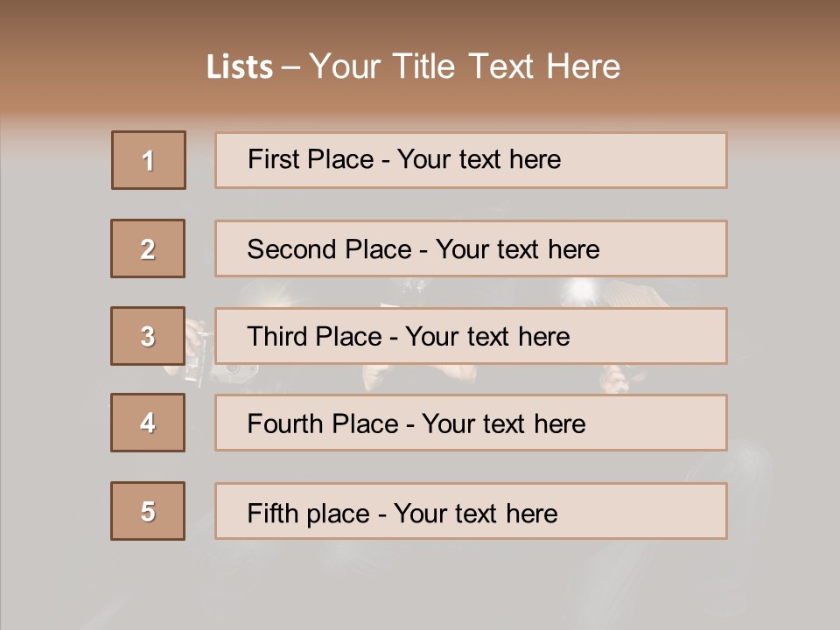Click the number 3 square

click(148, 336)
